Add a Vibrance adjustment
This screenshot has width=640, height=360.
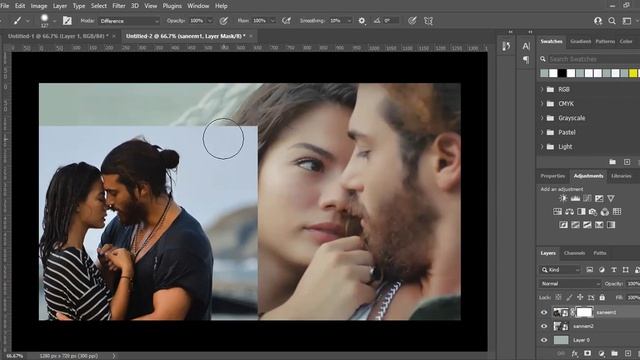611,198
